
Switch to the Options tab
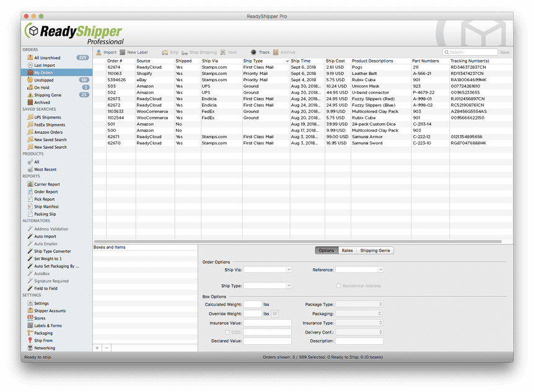(x=326, y=250)
